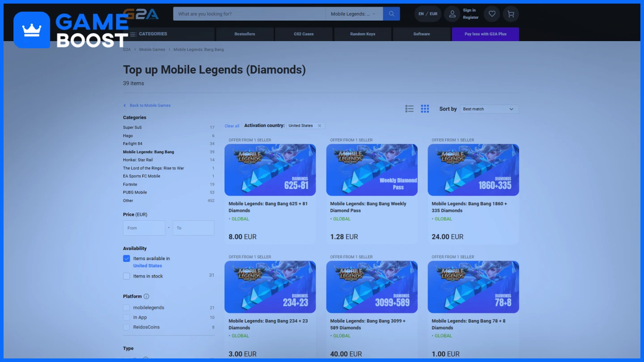Image resolution: width=644 pixels, height=362 pixels.
Task: Click the Platform info icon
Action: point(146,296)
